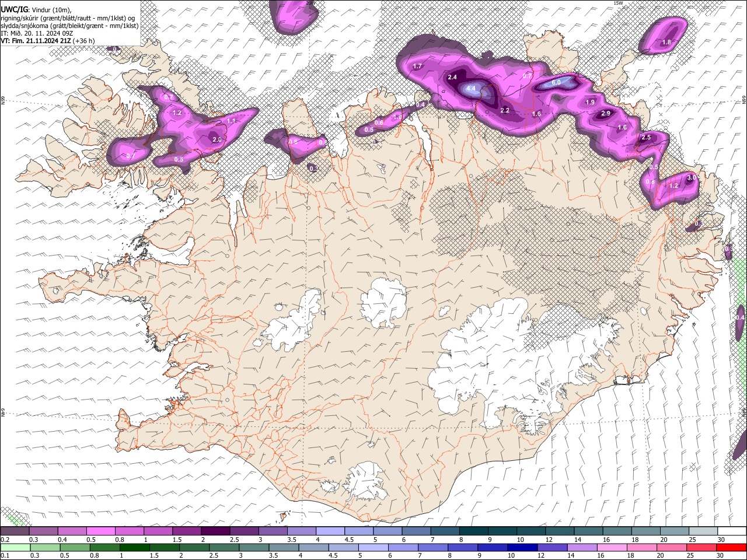The image size is (747, 560).
Task: Click the 1.8 value in northeast offshore blob
Action: (x=666, y=42)
